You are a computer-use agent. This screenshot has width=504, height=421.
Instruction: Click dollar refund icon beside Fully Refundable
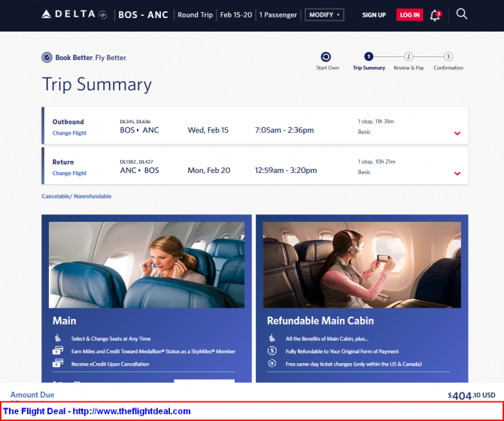tap(272, 350)
